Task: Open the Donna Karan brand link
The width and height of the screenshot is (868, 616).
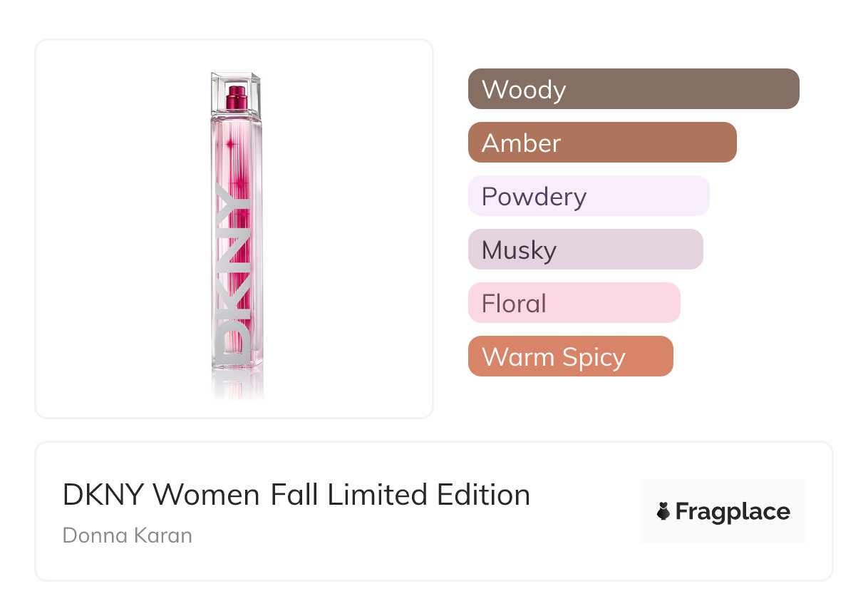Action: pos(128,535)
